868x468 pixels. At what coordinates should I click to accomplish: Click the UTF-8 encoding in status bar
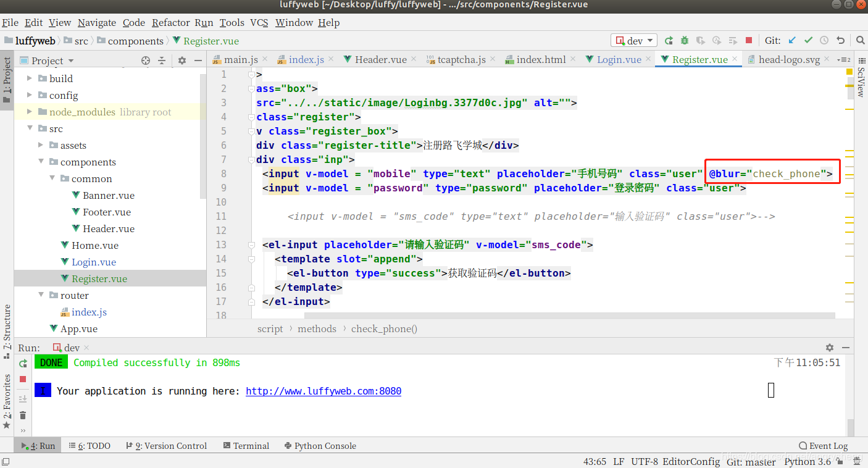tap(645, 461)
